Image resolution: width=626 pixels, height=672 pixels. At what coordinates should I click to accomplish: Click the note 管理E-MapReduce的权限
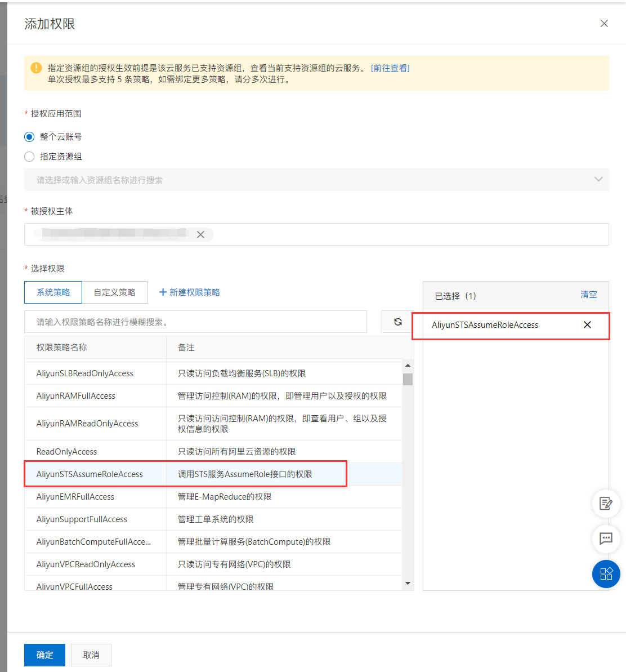pos(225,497)
